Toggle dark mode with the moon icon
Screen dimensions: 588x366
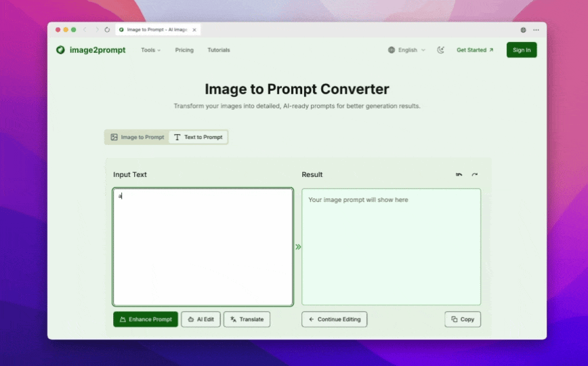pos(440,50)
